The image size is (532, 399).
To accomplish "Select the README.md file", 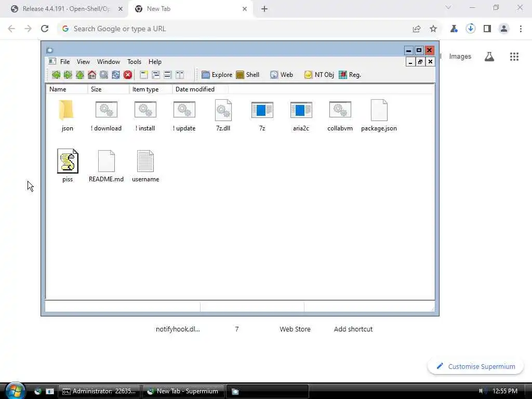I will pos(106,166).
